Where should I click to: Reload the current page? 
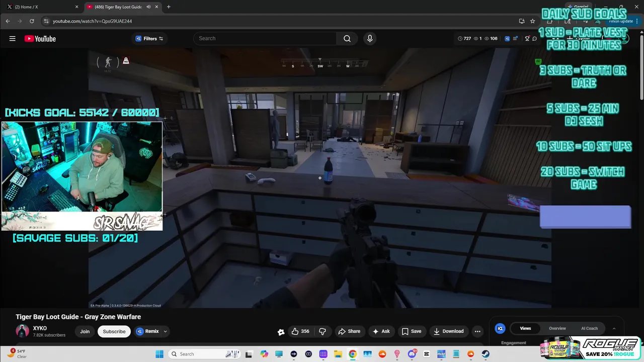[32, 21]
